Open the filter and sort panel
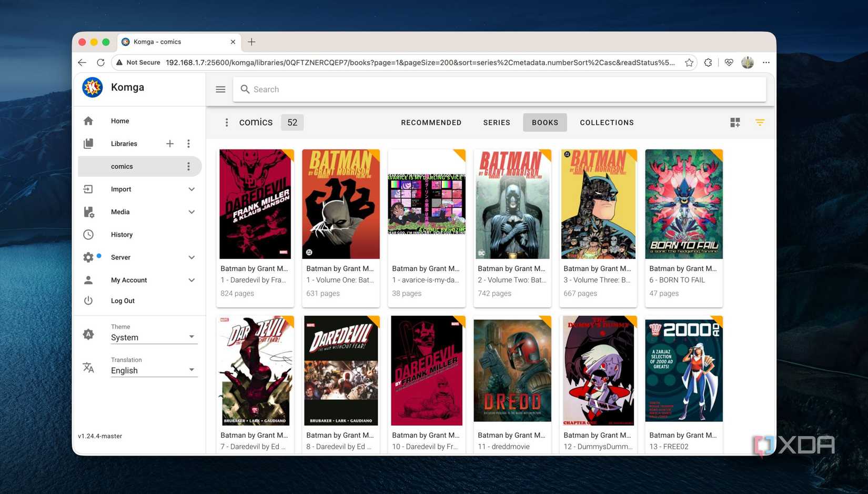 point(760,123)
